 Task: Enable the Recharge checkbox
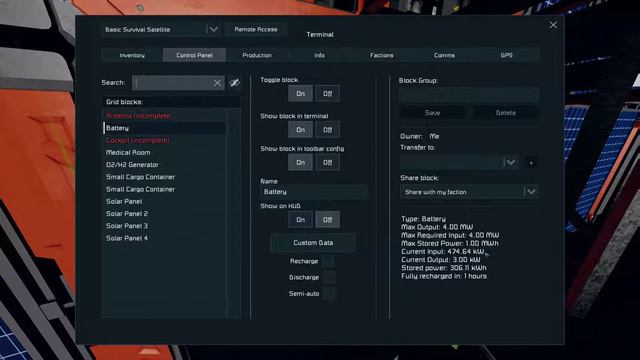coord(329,261)
